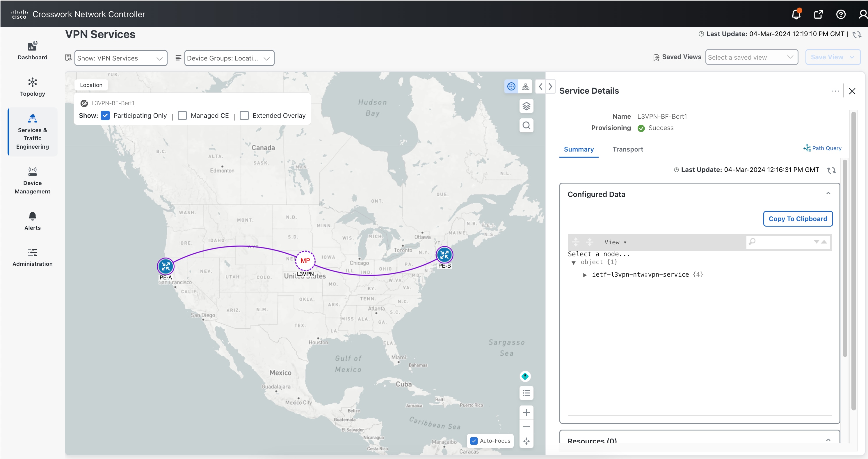Image resolution: width=868 pixels, height=459 pixels.
Task: Open the map search tool
Action: click(x=526, y=125)
